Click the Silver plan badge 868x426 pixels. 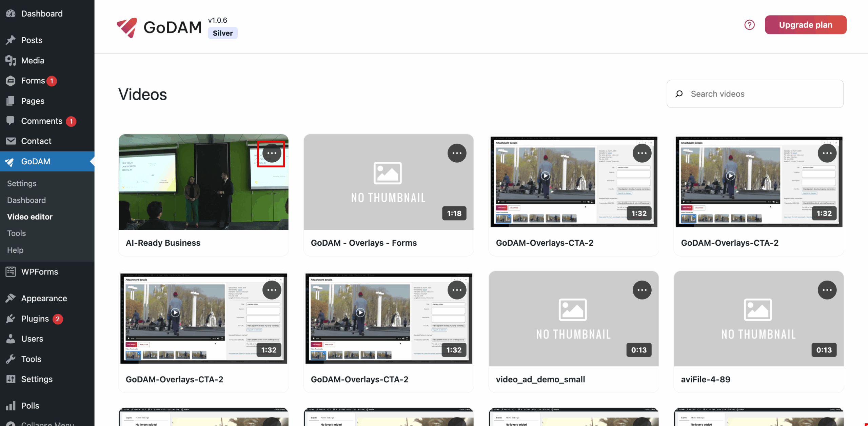point(223,33)
